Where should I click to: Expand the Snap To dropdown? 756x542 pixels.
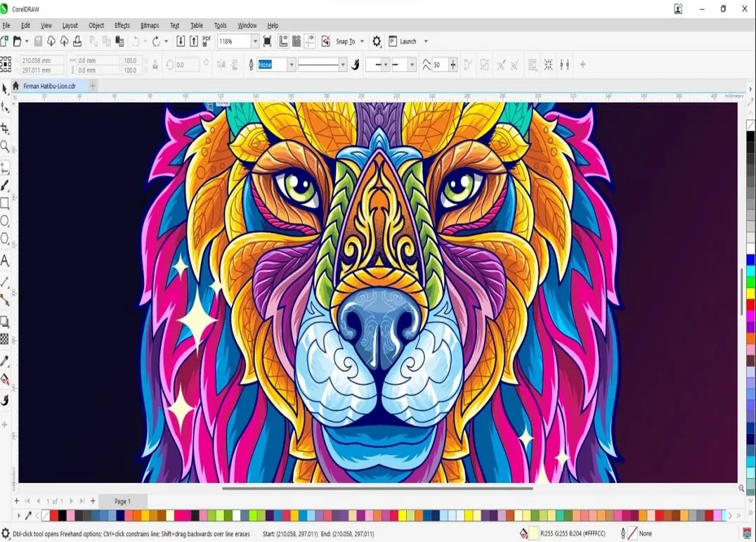pos(362,41)
